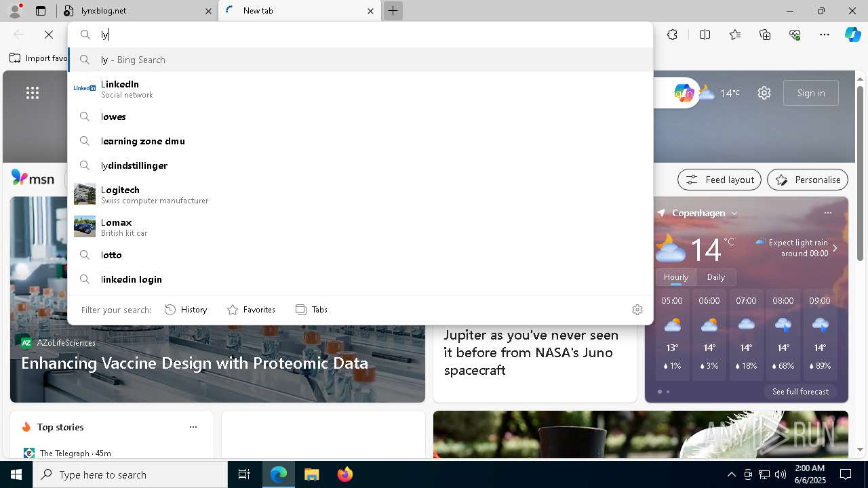Image resolution: width=868 pixels, height=488 pixels.
Task: Switch to lynxblog.net tab
Action: pyautogui.click(x=138, y=11)
